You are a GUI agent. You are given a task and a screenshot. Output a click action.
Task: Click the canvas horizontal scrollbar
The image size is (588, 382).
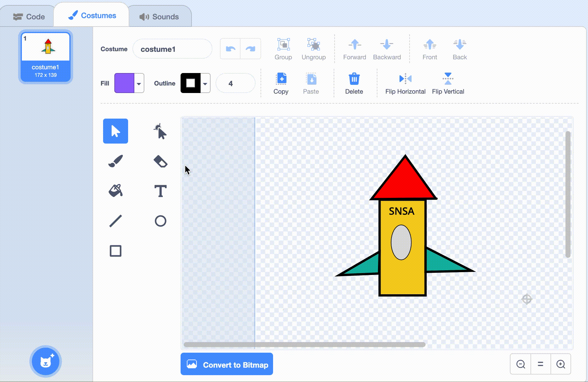305,345
